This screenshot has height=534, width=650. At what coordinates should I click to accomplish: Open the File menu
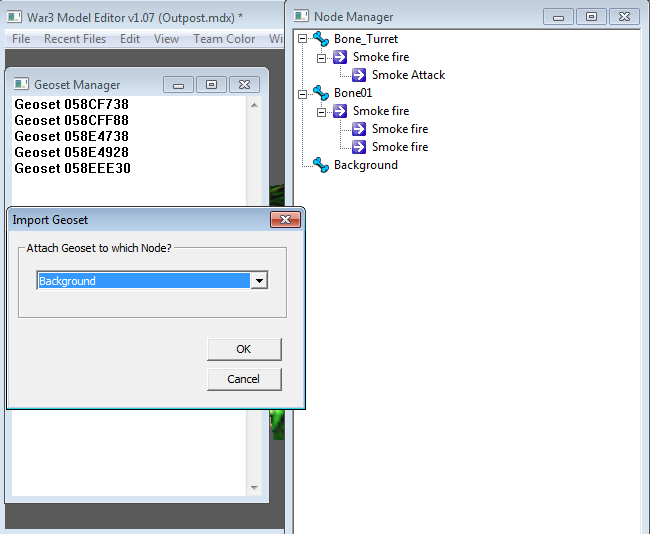(x=21, y=39)
